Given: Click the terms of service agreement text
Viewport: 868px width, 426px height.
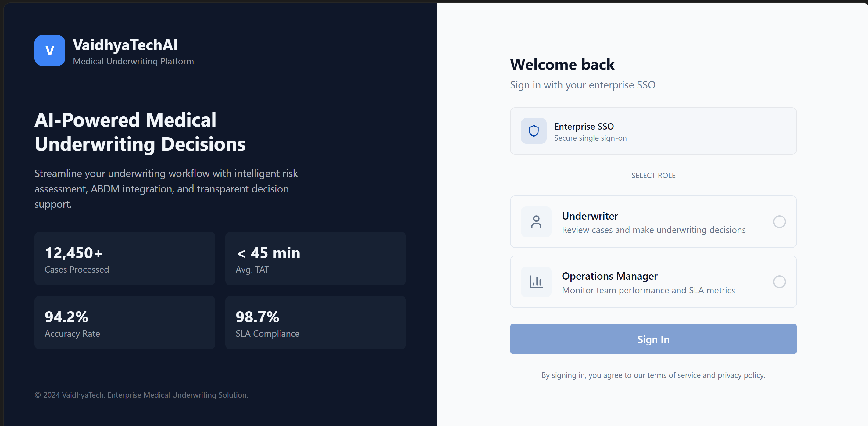Looking at the screenshot, I should (653, 375).
